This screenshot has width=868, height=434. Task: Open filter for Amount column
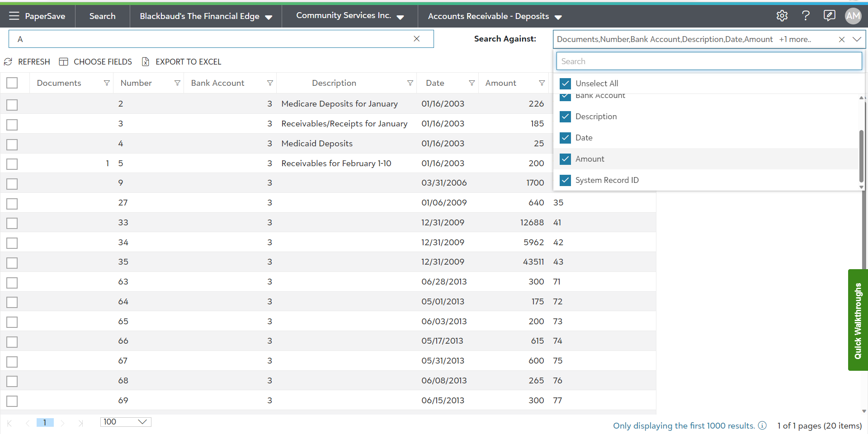[x=542, y=83]
